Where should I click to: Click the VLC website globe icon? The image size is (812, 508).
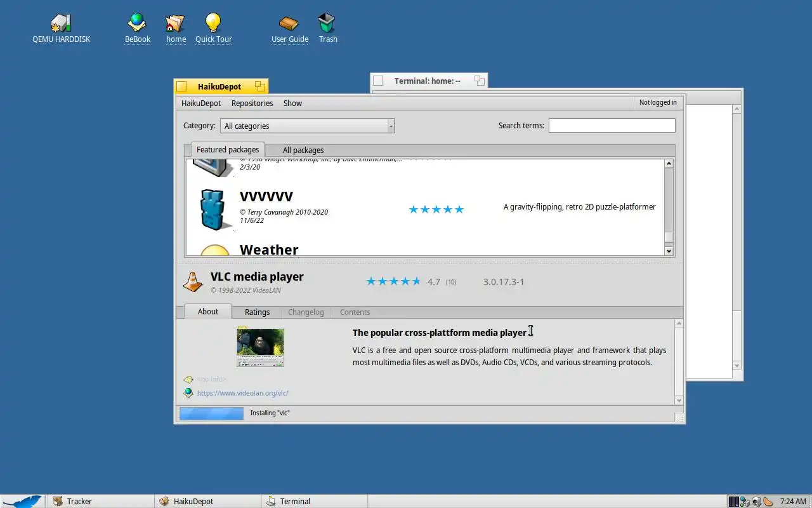coord(188,393)
